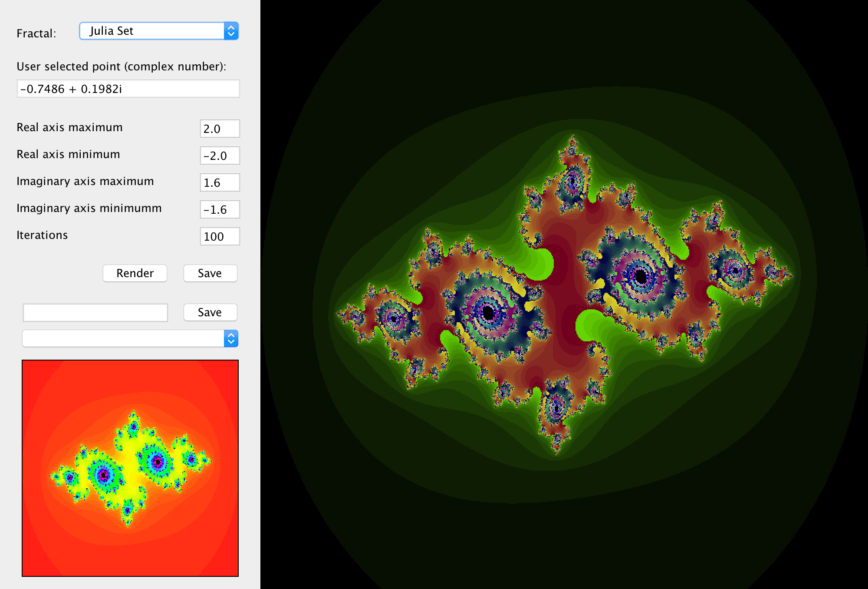868x589 pixels.
Task: Click the Iterations input box
Action: (220, 236)
